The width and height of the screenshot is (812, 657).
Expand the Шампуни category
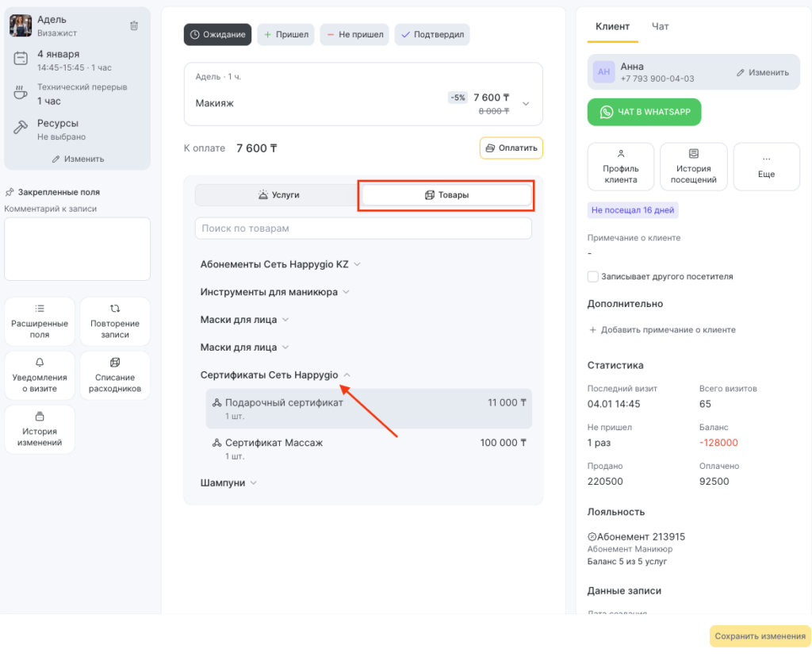click(228, 482)
